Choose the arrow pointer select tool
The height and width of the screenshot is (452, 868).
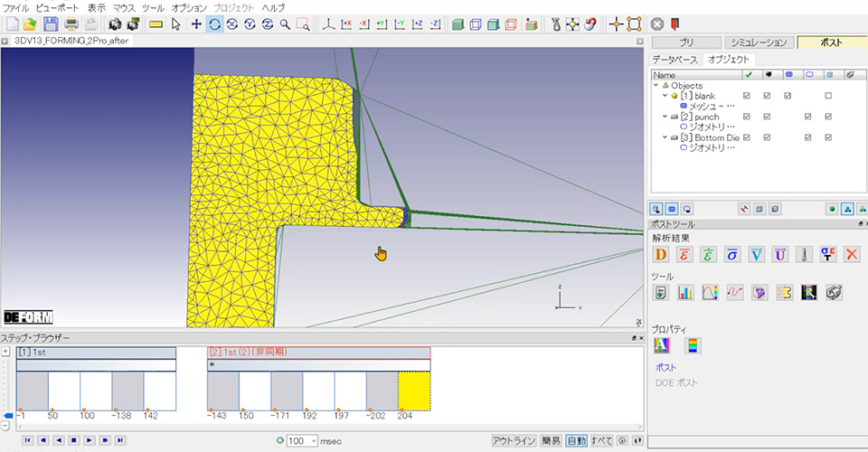pos(176,24)
